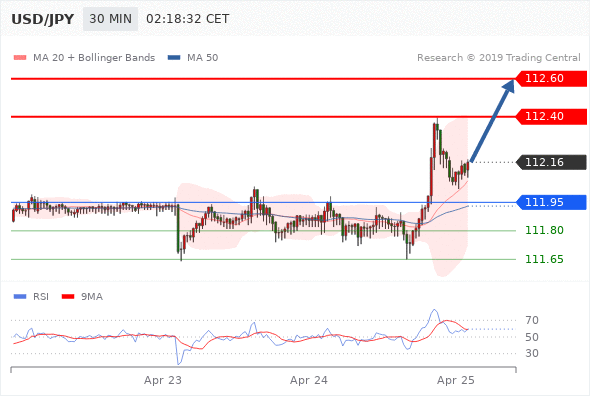
Task: Click the RSI 70 level label
Action: (x=532, y=320)
